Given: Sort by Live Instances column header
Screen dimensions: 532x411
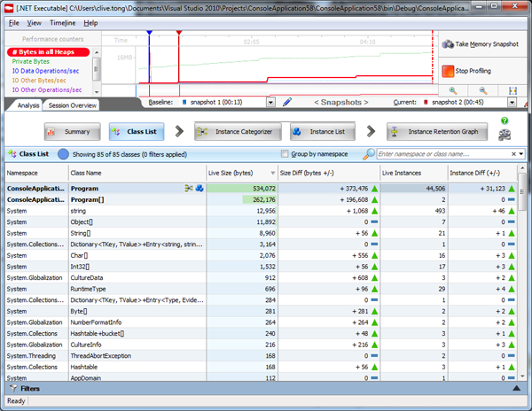Looking at the screenshot, I should pos(414,173).
